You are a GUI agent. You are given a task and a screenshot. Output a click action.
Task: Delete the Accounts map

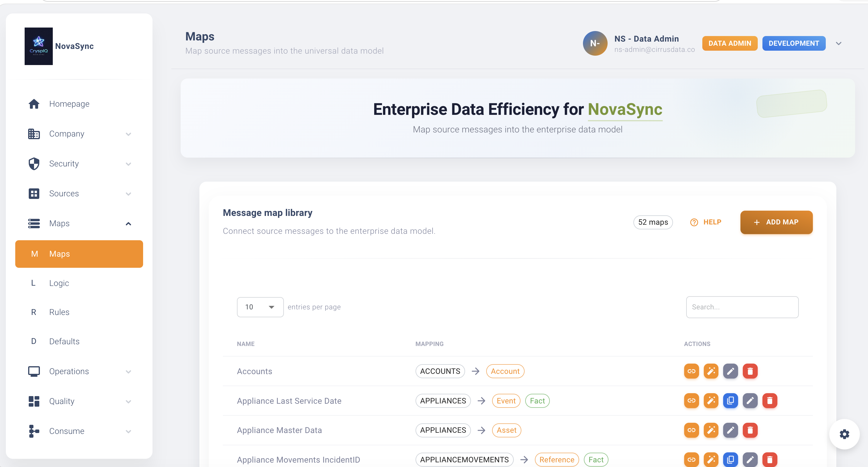coord(750,371)
